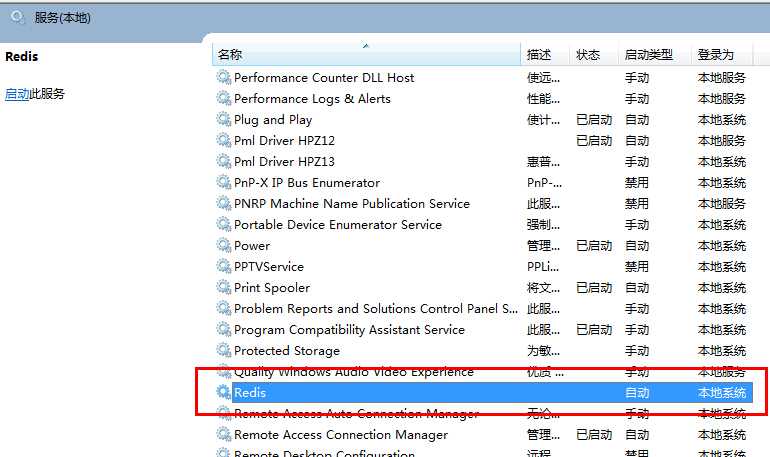770x457 pixels.
Task: Select Program Compatibility Assistant Service row
Action: (x=484, y=329)
